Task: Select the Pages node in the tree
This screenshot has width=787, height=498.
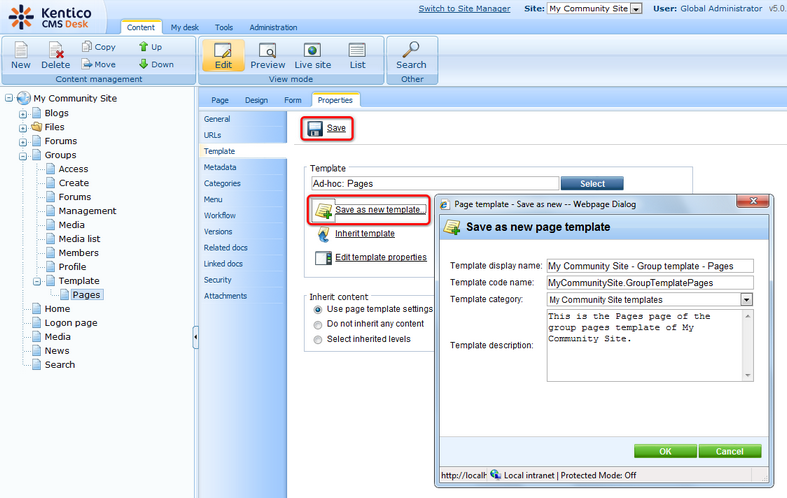Action: [x=86, y=295]
